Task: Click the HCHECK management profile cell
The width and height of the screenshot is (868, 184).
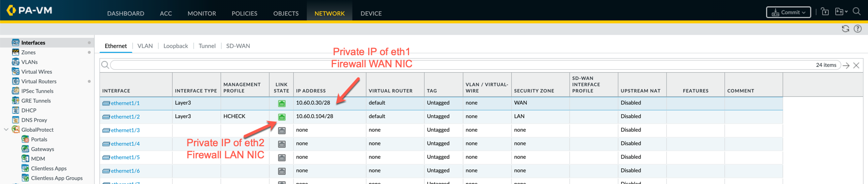Action: 235,116
